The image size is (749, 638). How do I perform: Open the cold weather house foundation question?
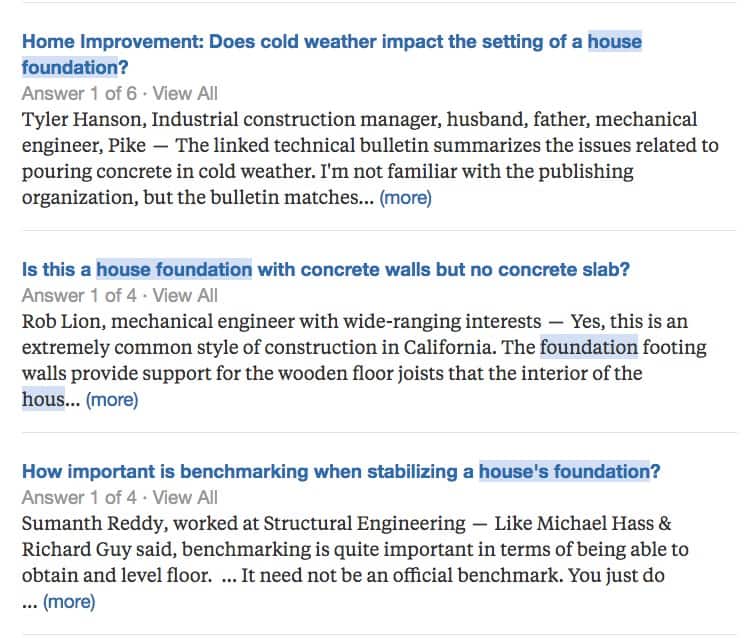tap(332, 54)
